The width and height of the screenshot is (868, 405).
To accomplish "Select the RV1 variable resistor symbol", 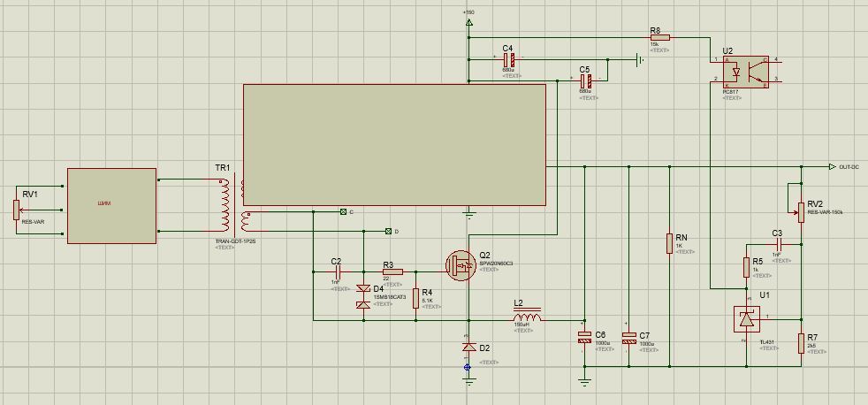I will [17, 210].
